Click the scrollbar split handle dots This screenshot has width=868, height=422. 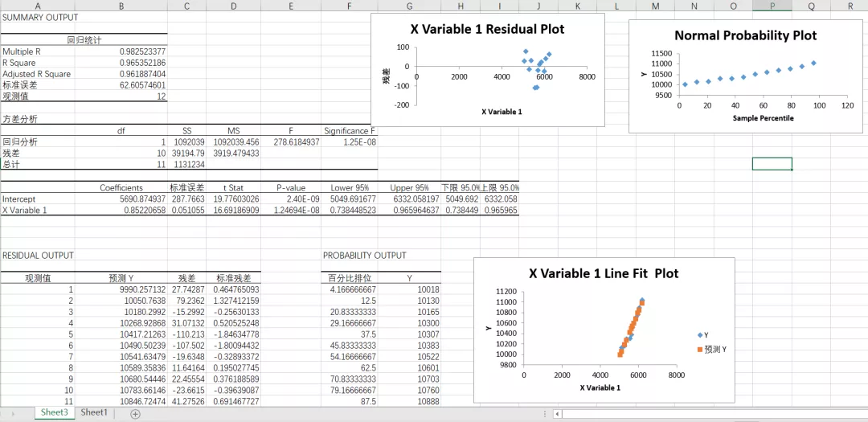coord(545,414)
